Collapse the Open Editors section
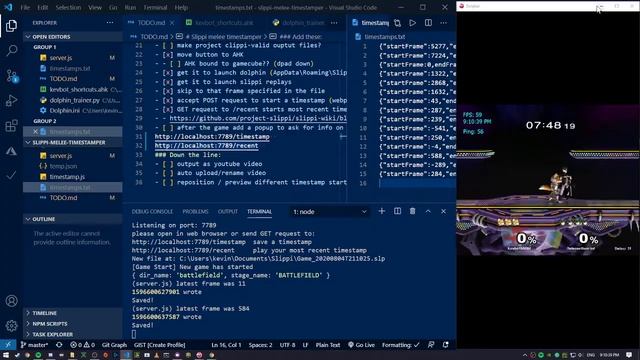The image size is (640, 360). tap(73, 37)
